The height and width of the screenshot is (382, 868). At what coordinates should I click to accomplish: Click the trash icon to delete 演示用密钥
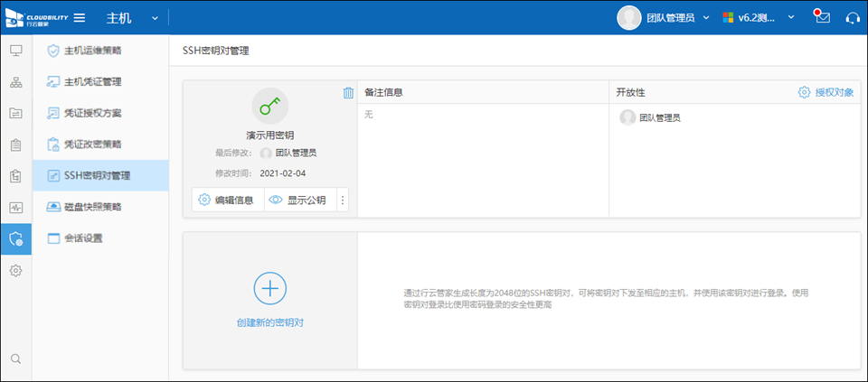[348, 93]
